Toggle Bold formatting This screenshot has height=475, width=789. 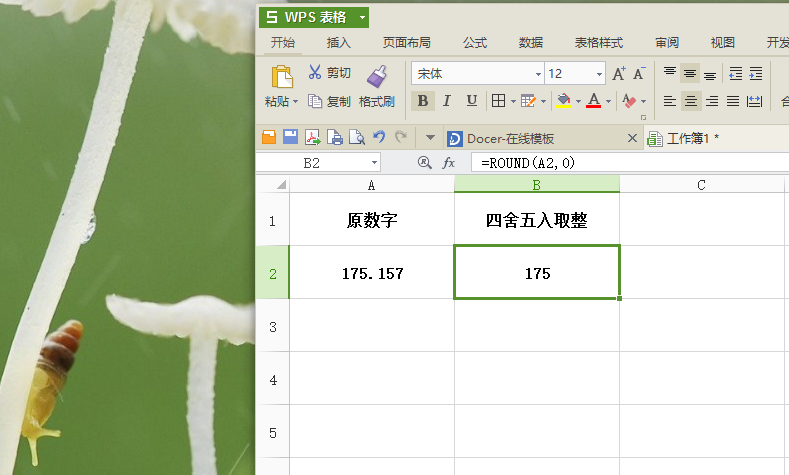click(x=423, y=101)
